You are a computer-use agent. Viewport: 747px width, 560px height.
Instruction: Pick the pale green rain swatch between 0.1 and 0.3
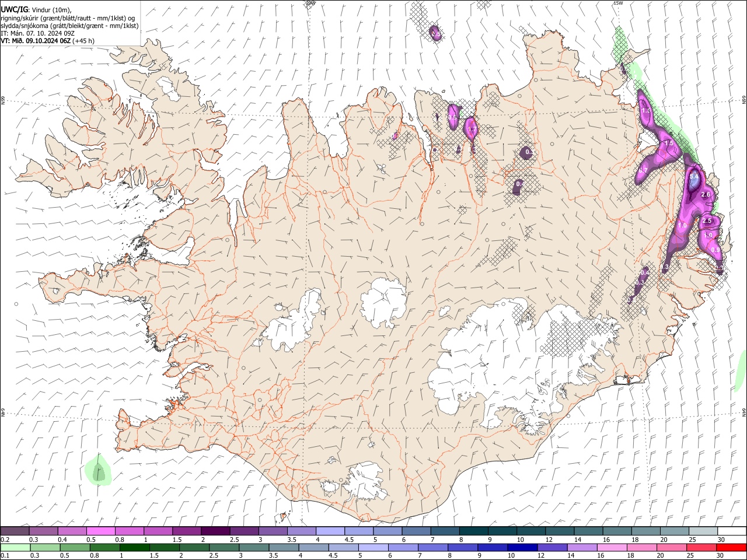[x=15, y=547]
